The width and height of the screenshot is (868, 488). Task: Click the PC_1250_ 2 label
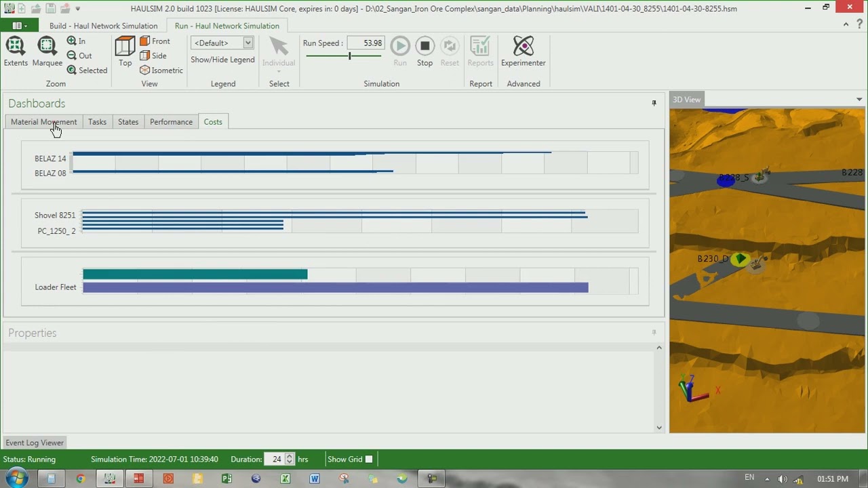pos(56,231)
